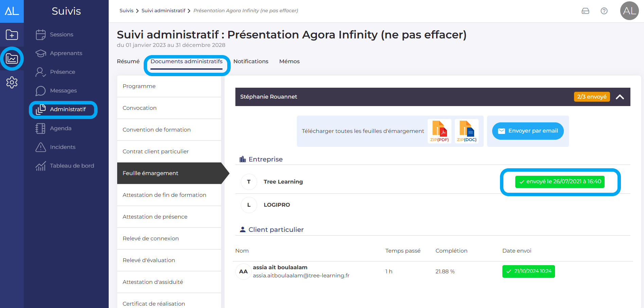This screenshot has height=308, width=644.
Task: Go to Suivi administratif breadcrumb link
Action: pyautogui.click(x=163, y=11)
